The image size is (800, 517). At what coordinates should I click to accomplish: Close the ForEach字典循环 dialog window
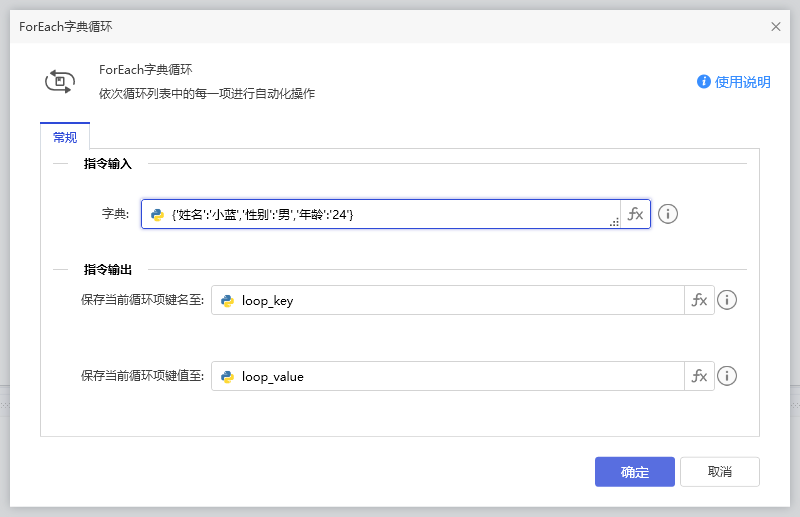click(776, 27)
